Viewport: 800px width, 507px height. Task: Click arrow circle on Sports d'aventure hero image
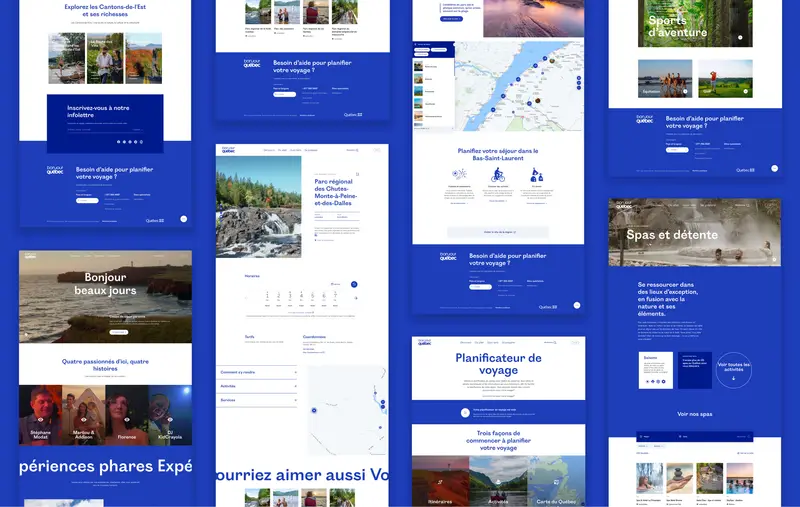pos(740,37)
